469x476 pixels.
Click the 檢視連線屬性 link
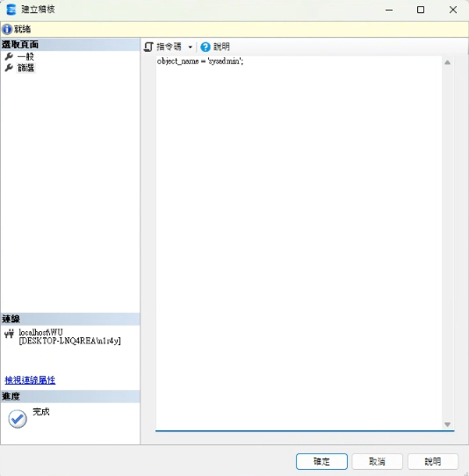click(x=30, y=380)
